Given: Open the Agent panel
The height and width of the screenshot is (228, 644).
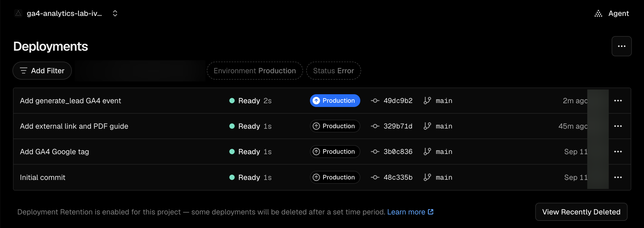Looking at the screenshot, I should pyautogui.click(x=612, y=13).
